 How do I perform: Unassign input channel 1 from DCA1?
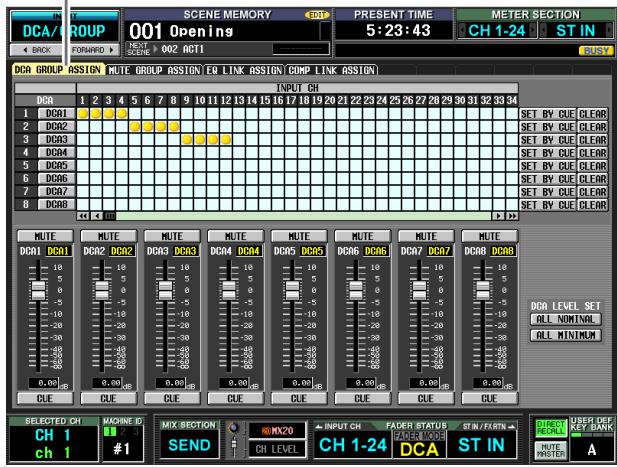click(x=83, y=114)
